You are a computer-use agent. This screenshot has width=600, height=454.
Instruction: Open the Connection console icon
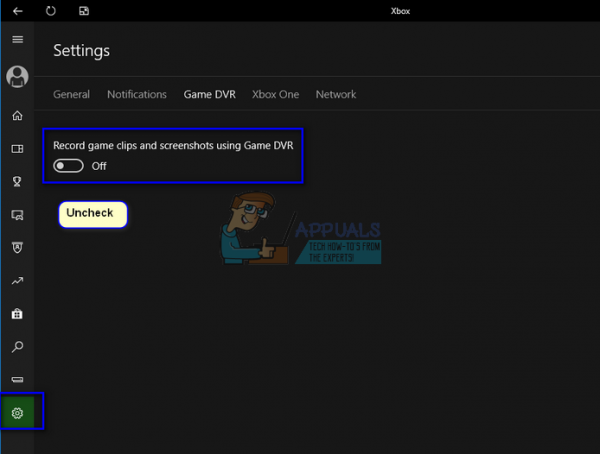click(x=17, y=380)
